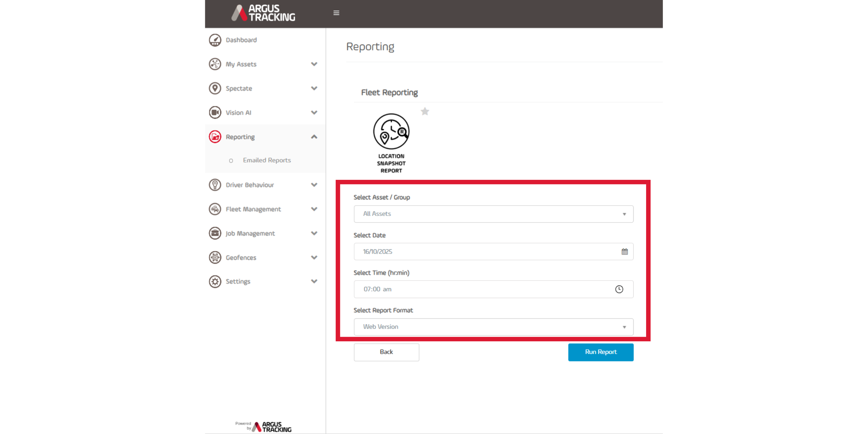Click the Select Date label
This screenshot has height=434, width=868.
click(x=369, y=235)
